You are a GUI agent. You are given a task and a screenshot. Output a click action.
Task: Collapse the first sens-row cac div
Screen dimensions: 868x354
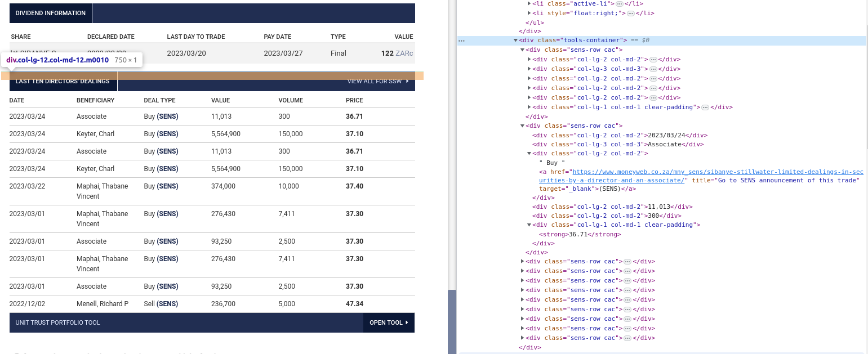[522, 50]
